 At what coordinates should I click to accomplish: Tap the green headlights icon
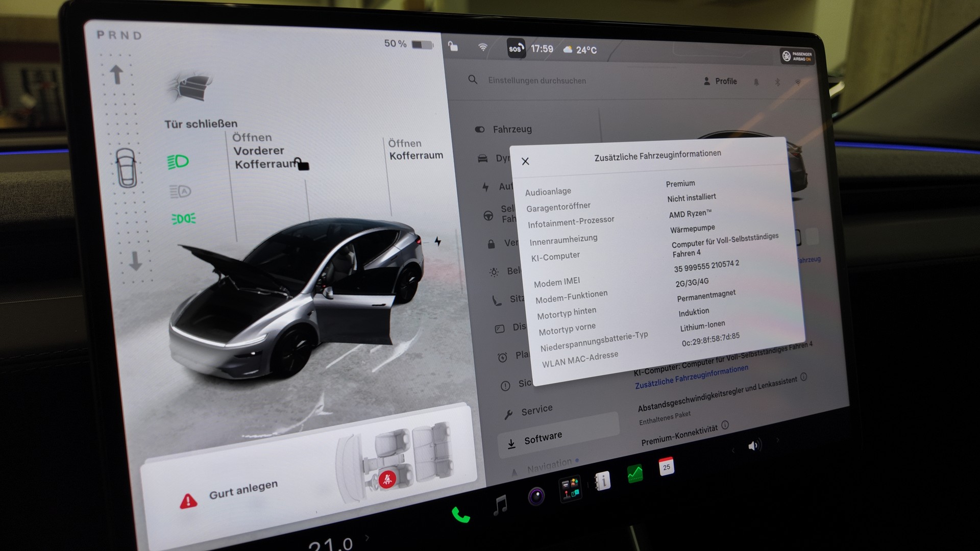(x=178, y=162)
